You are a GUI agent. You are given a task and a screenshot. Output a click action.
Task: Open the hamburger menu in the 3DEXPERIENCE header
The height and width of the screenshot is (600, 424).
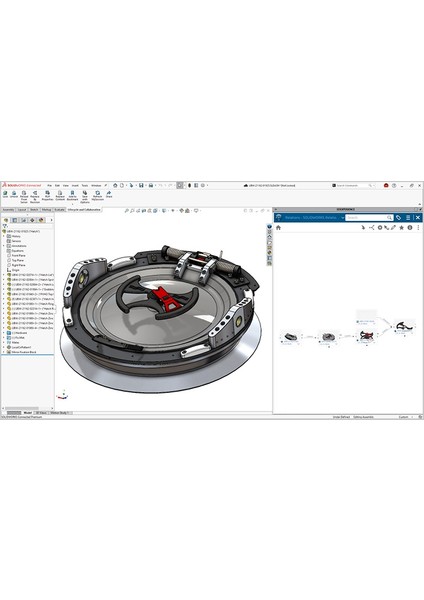click(x=408, y=217)
